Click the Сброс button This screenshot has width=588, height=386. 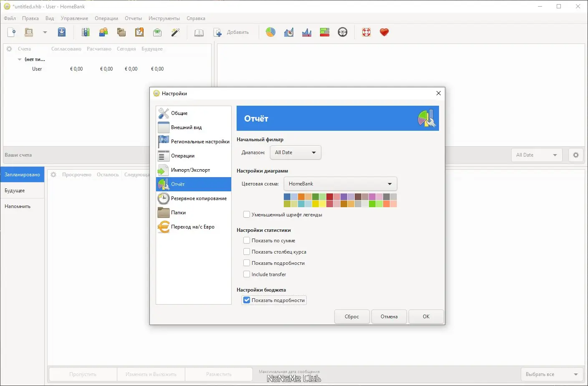click(x=352, y=317)
